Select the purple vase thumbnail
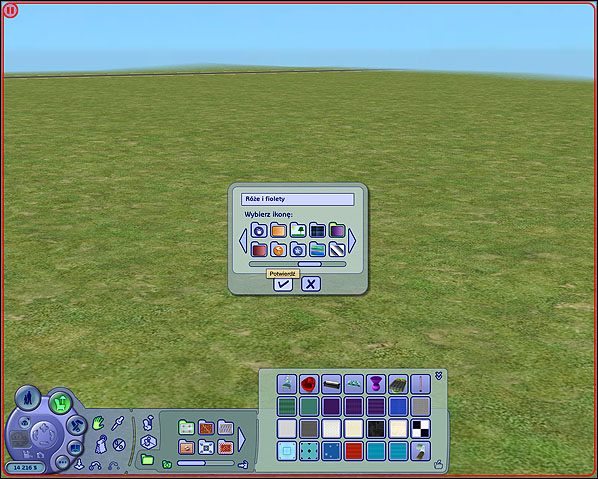 coord(376,384)
